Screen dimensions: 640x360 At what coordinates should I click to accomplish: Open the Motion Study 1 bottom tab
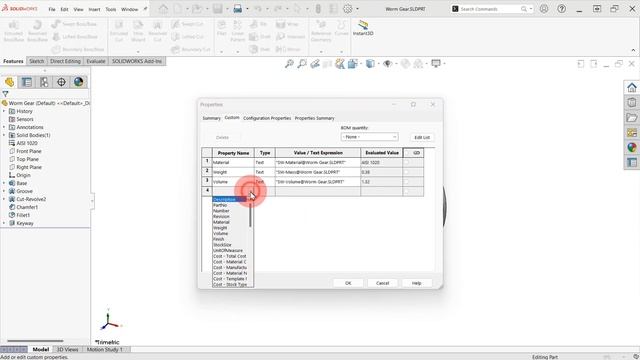[x=104, y=349]
